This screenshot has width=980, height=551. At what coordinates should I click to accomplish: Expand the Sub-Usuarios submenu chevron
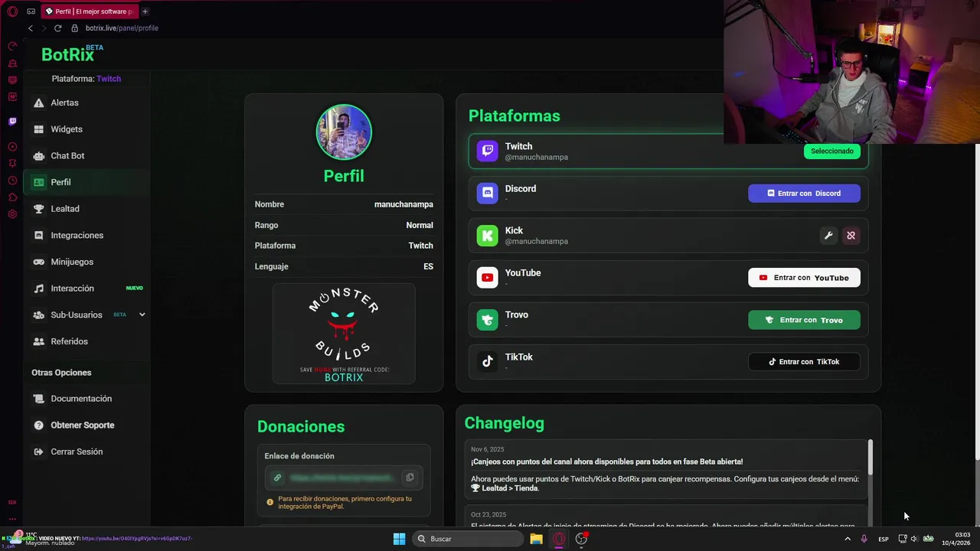(x=142, y=315)
